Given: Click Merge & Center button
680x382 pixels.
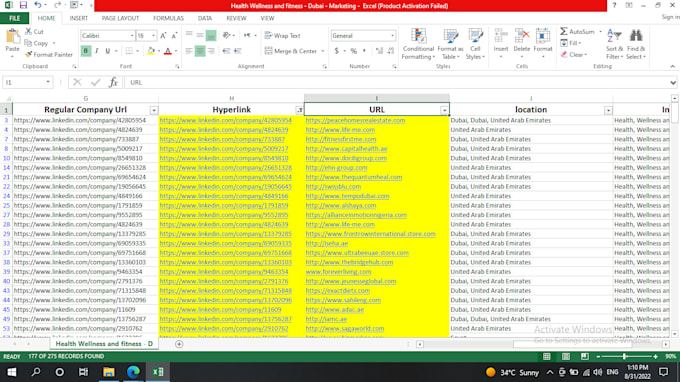Looking at the screenshot, I should pos(291,51).
